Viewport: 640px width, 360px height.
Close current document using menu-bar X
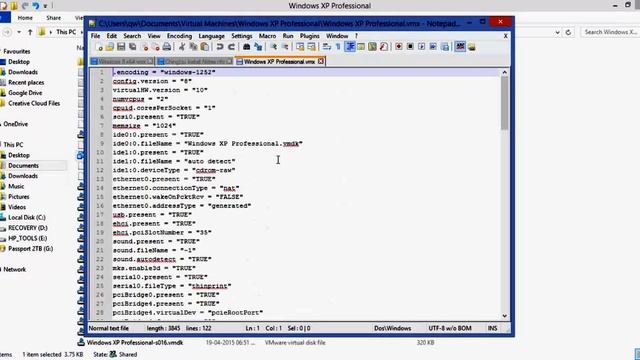point(505,36)
